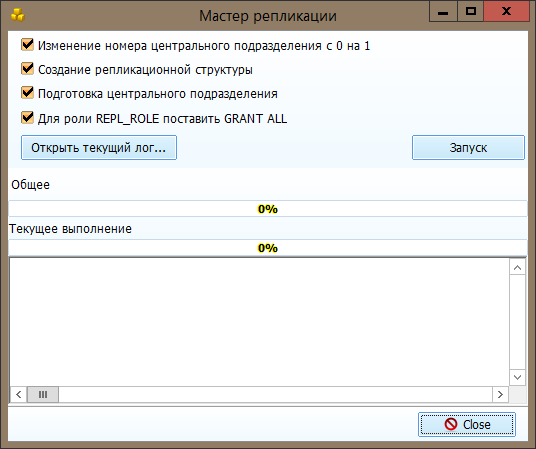The height and width of the screenshot is (449, 536).
Task: Click the log output text area
Action: (x=259, y=322)
